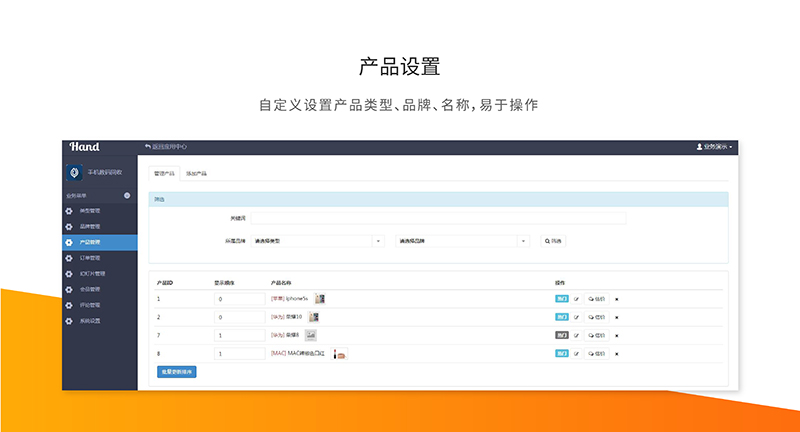Open the iPhone5s product thumbnail
Screen dimensions: 800x432
320,298
